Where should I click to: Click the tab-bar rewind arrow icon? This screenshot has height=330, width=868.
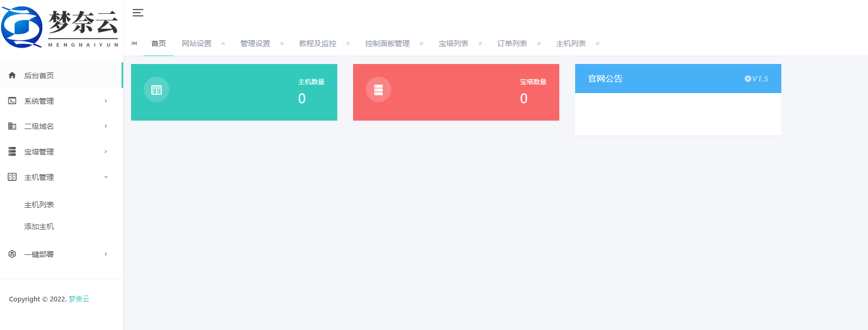(134, 43)
